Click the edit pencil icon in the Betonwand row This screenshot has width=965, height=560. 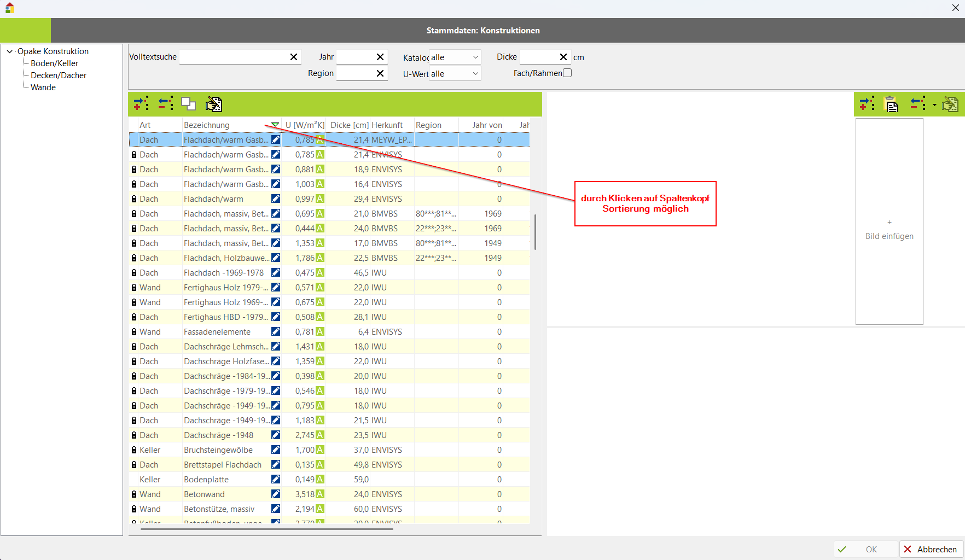coord(276,494)
